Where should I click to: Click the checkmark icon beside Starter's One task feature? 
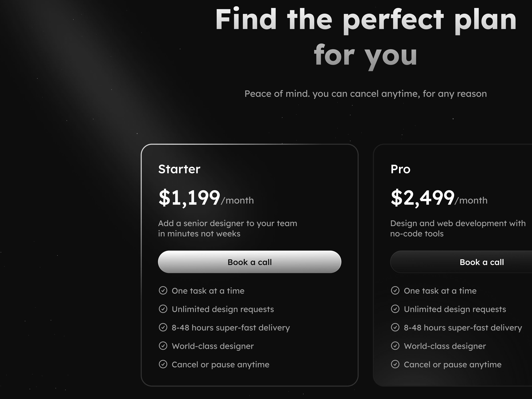click(164, 291)
